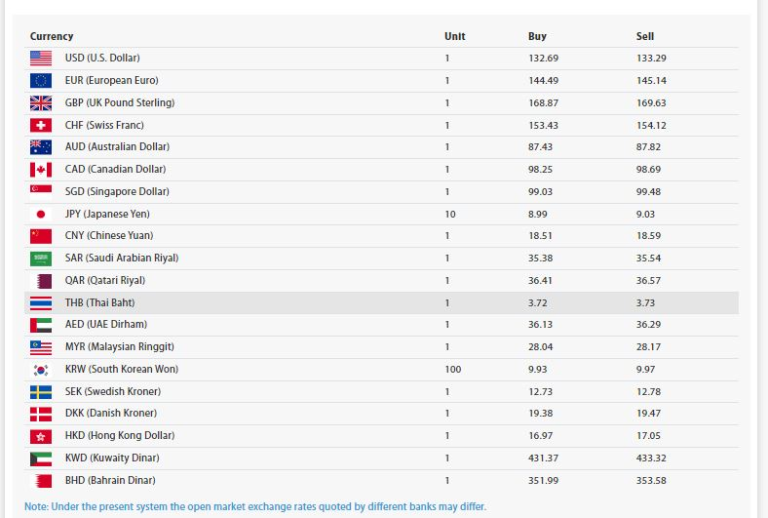Click the Australian flag icon
768x518 pixels.
click(x=41, y=147)
